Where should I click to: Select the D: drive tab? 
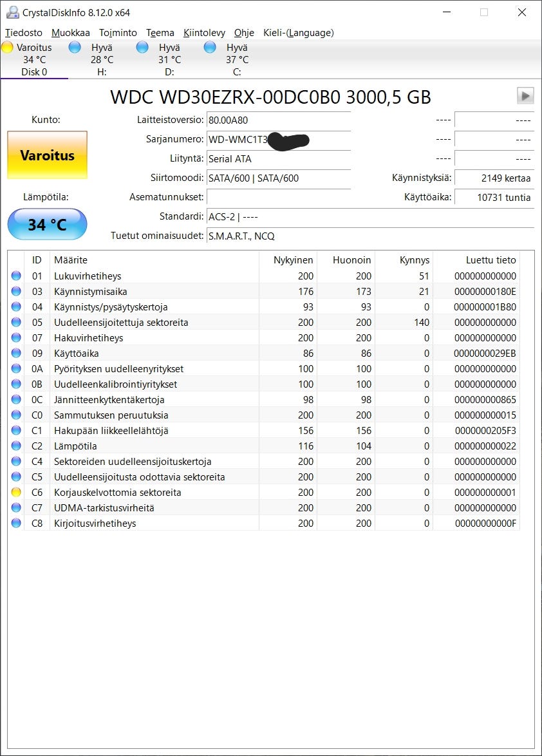click(x=169, y=59)
